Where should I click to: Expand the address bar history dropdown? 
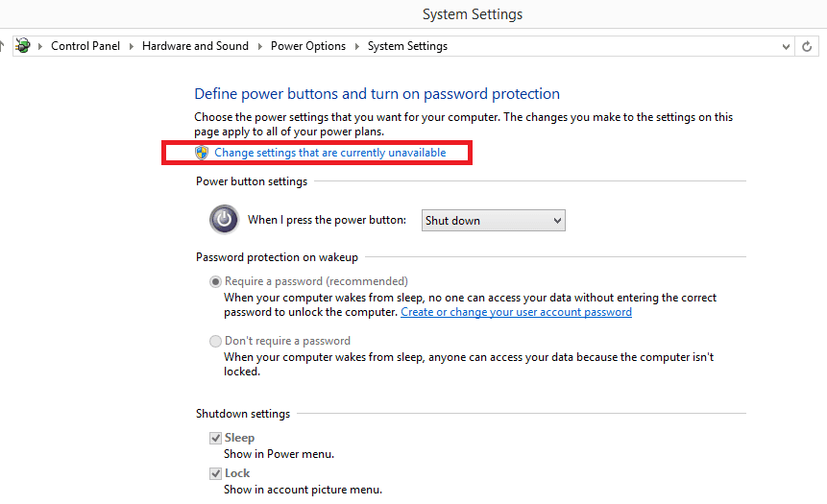pos(785,46)
